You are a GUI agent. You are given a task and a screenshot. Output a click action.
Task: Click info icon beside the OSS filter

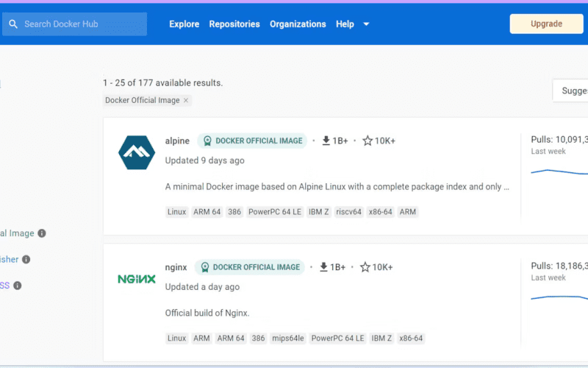(x=17, y=286)
